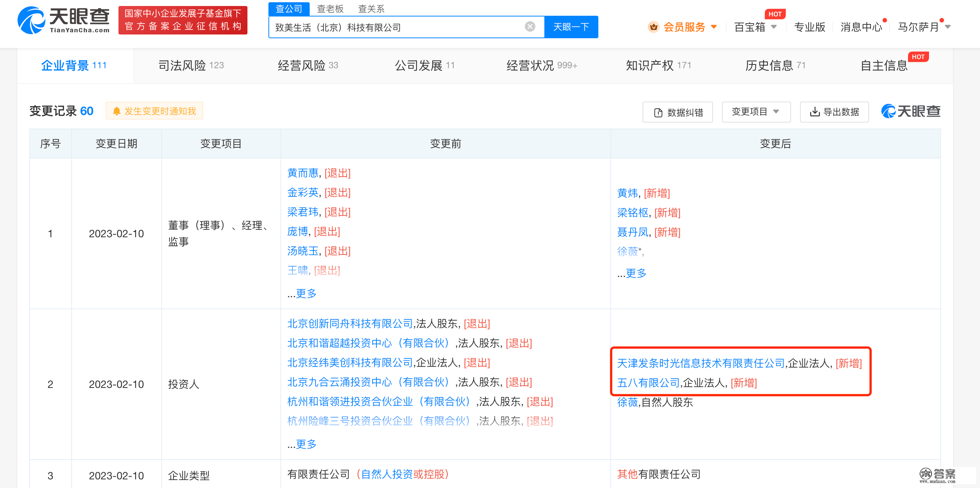The height and width of the screenshot is (488, 980).
Task: Switch to the 查老板 search tab
Action: point(330,9)
